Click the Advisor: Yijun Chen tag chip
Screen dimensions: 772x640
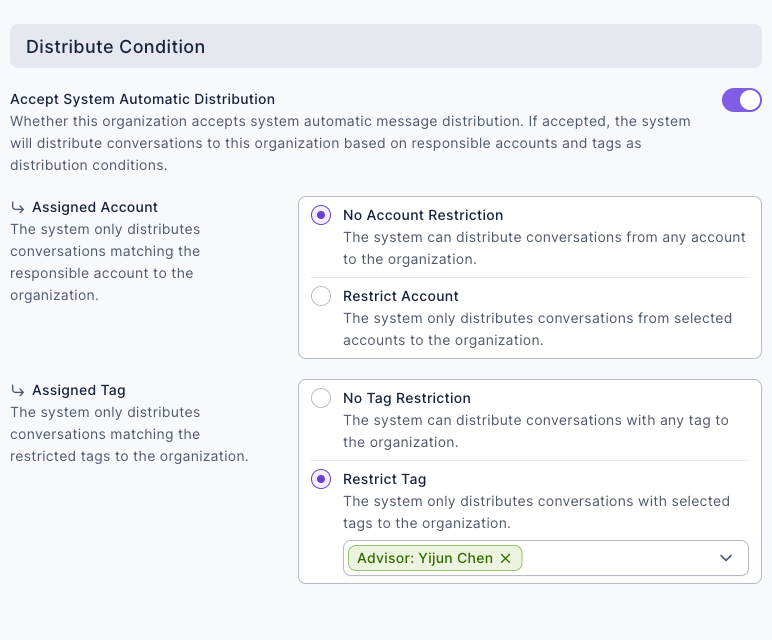click(435, 558)
